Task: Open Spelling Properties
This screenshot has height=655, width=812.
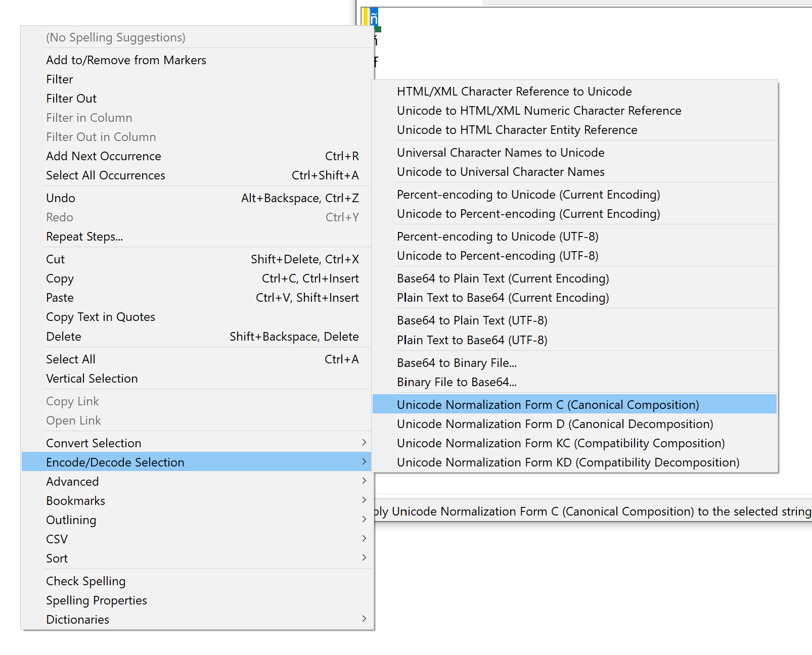Action: click(x=197, y=600)
